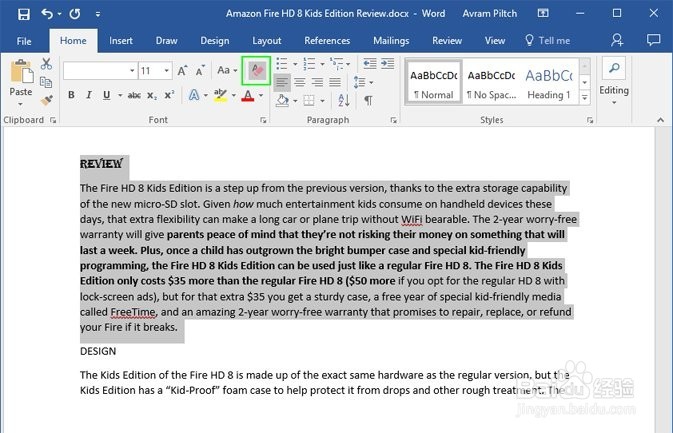Open the Change Case Aa menu
The width and height of the screenshot is (673, 433).
[227, 70]
